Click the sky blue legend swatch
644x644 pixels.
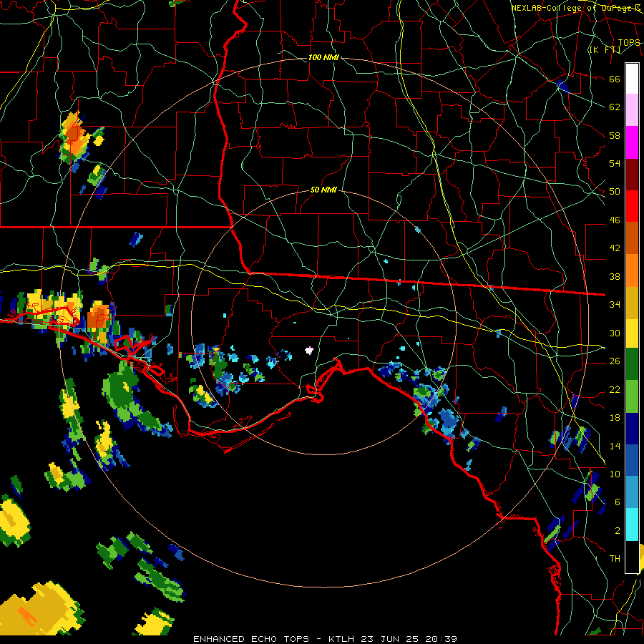point(632,492)
